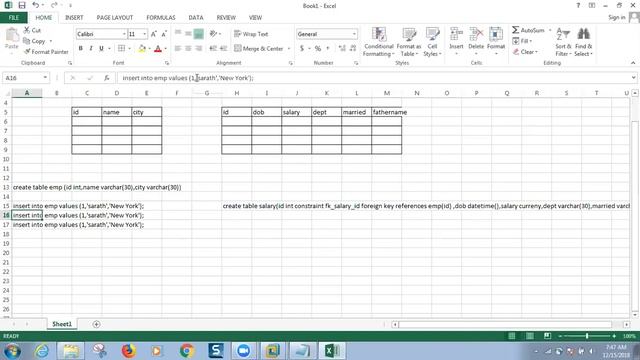Center text horizontally

point(188,49)
